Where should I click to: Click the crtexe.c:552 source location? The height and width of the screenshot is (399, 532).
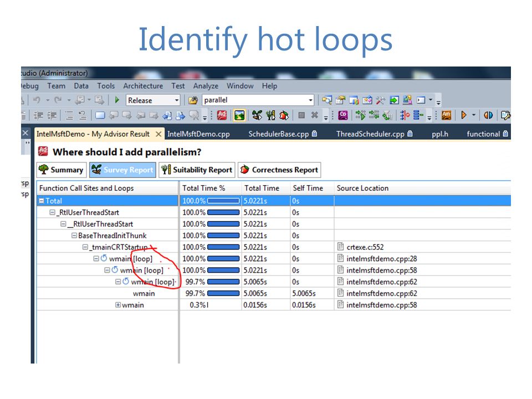(x=365, y=247)
